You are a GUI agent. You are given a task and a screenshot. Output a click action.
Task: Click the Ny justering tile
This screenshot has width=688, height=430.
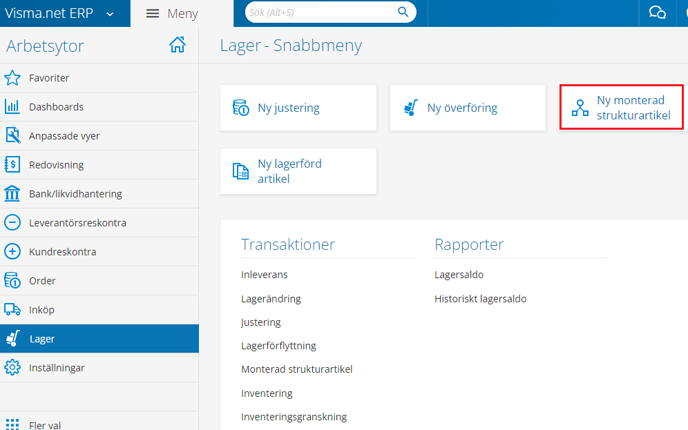(298, 108)
